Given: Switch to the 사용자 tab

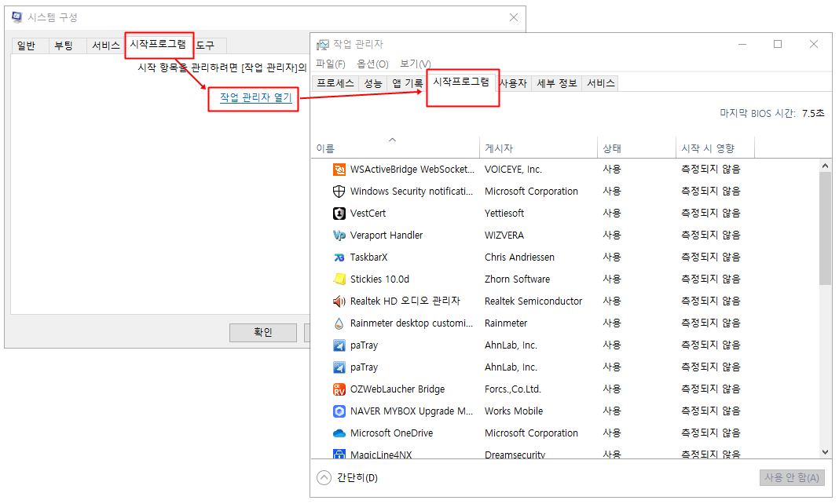Looking at the screenshot, I should pos(514,83).
